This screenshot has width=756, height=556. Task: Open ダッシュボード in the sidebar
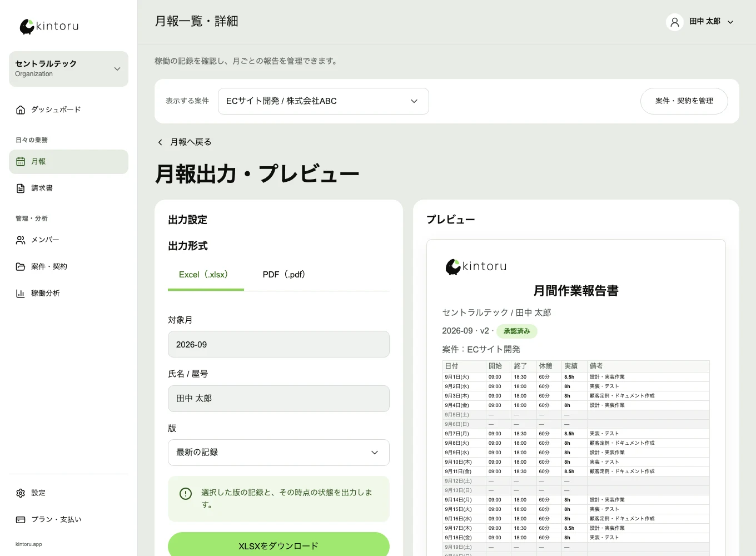click(68, 110)
